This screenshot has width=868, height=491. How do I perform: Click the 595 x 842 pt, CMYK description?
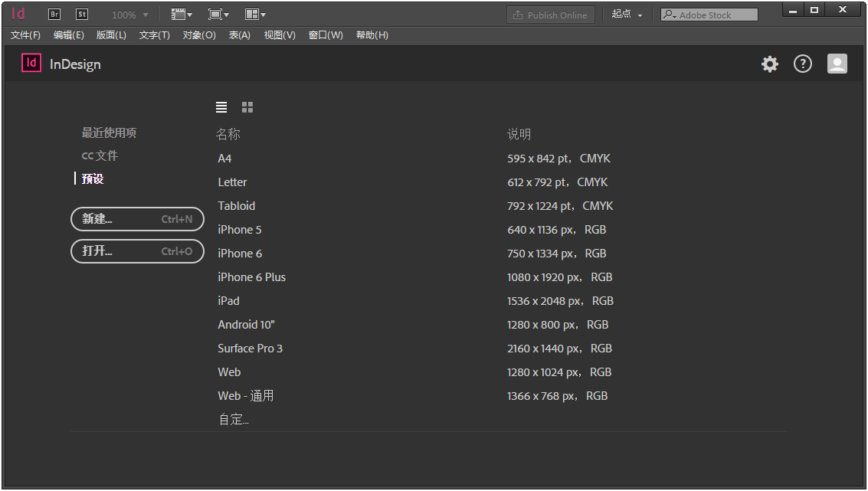tap(558, 159)
